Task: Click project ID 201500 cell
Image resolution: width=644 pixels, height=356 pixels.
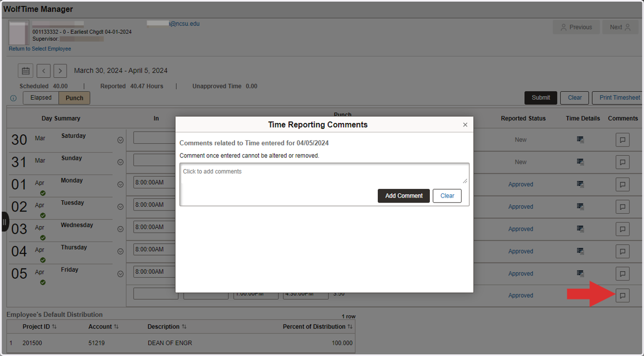Action: 32,343
